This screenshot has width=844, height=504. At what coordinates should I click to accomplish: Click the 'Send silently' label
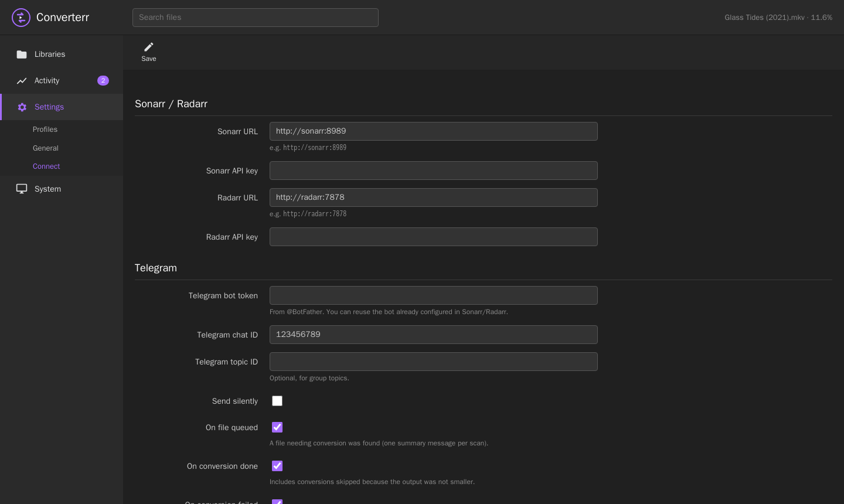tap(235, 401)
